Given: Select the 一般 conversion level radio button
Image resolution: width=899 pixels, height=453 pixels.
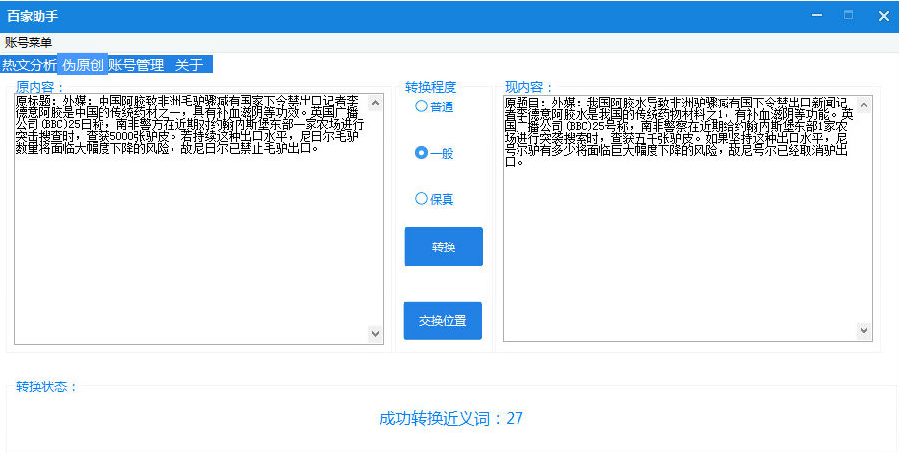Looking at the screenshot, I should 433,153.
